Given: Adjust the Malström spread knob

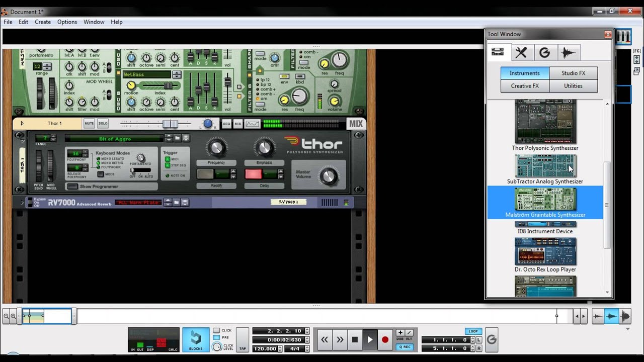Looking at the screenshot, I should coord(334,84).
